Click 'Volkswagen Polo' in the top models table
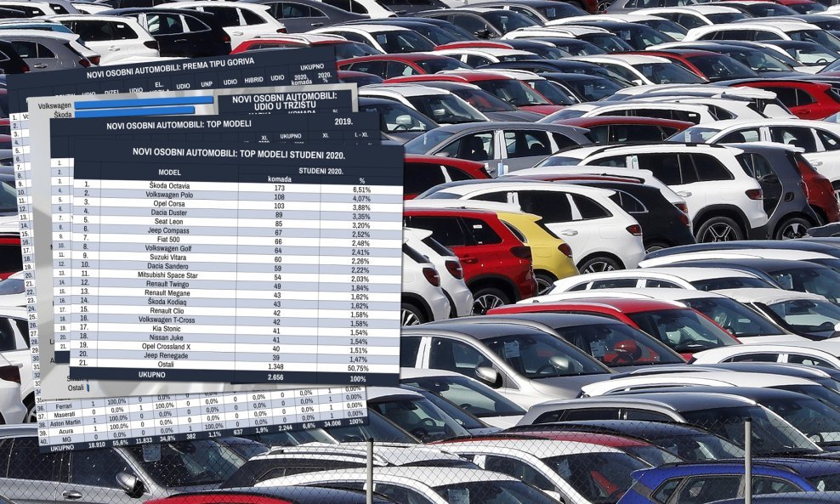Viewport: 840px width, 504px height. [x=169, y=195]
